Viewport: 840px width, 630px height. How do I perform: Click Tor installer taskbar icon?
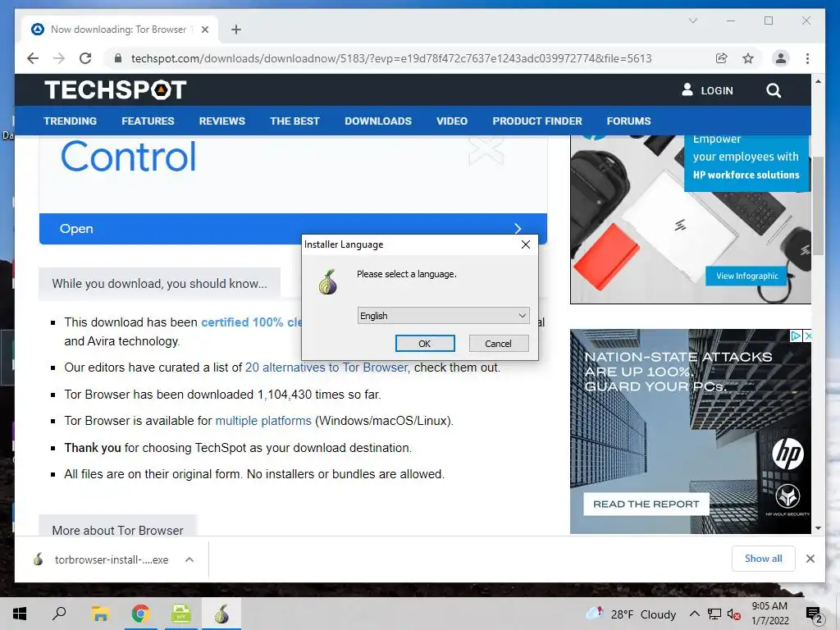tap(221, 614)
